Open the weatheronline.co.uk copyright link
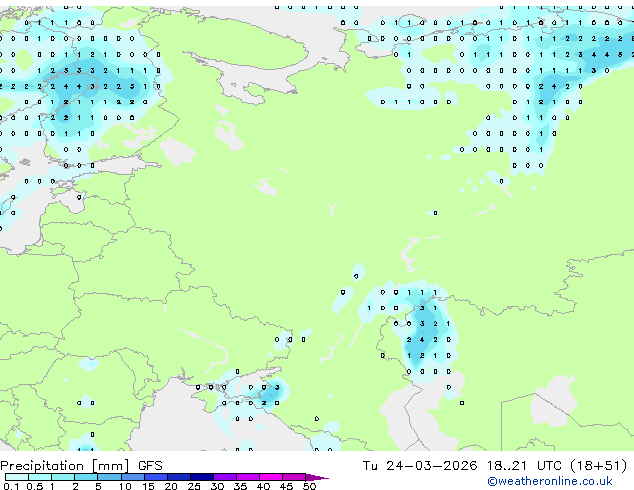 tap(550, 481)
